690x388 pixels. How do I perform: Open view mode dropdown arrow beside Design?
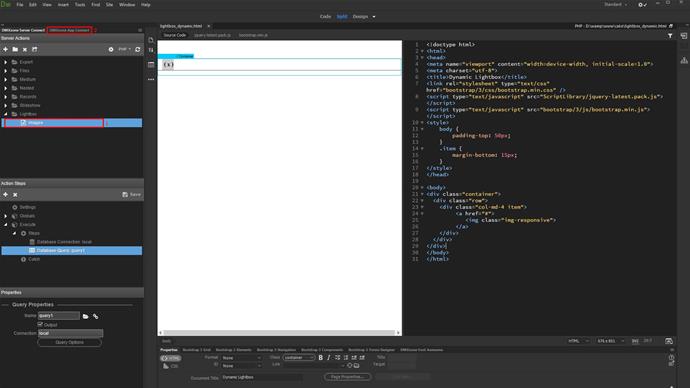coord(374,17)
